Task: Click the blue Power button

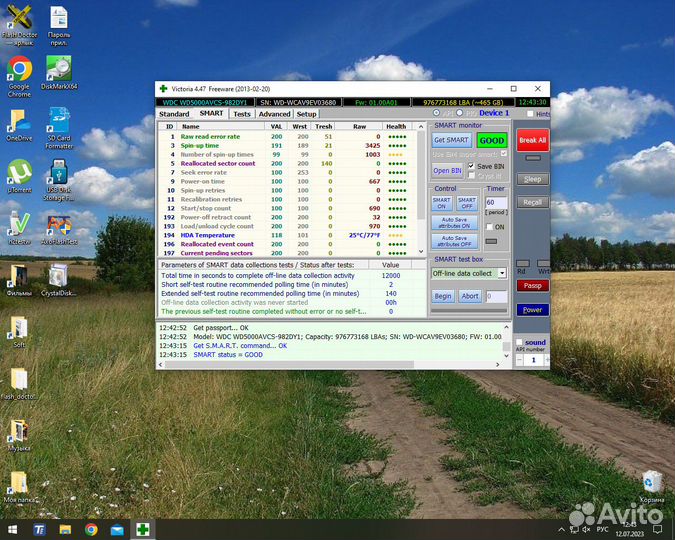Action: pyautogui.click(x=533, y=310)
